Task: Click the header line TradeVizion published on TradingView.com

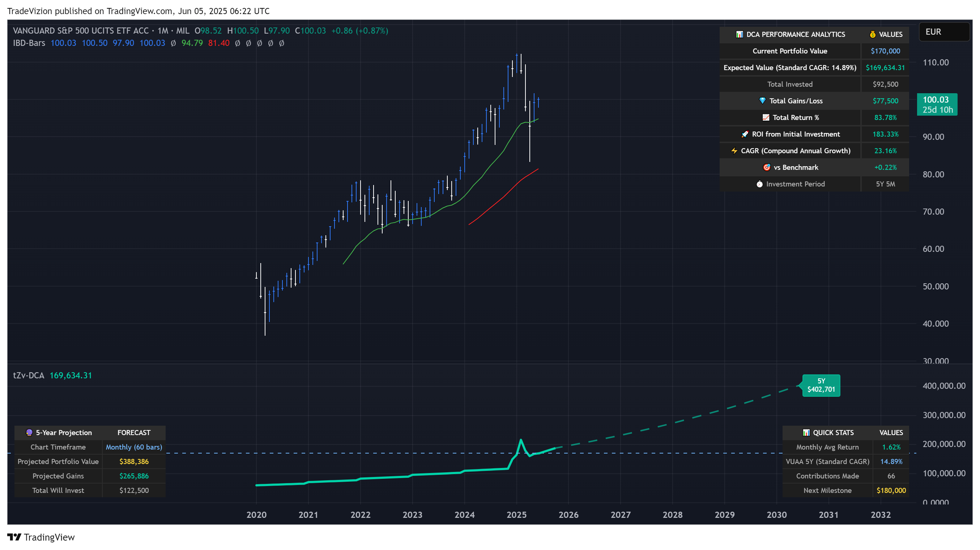Action: coord(139,11)
